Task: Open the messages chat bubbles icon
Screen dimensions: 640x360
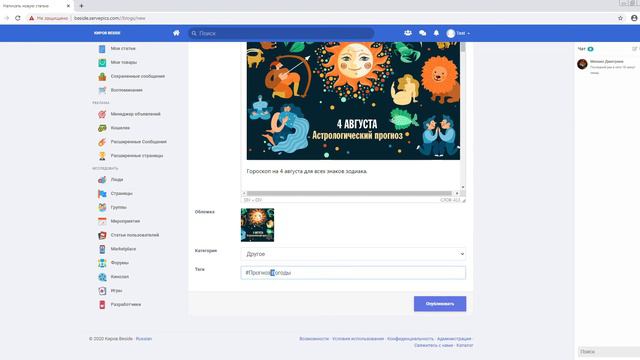Action: click(x=422, y=33)
